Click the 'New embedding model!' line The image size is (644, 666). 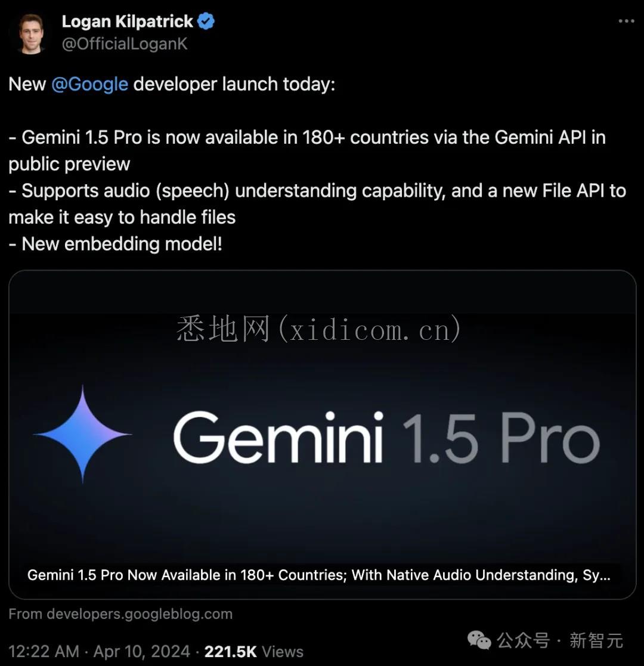point(116,244)
